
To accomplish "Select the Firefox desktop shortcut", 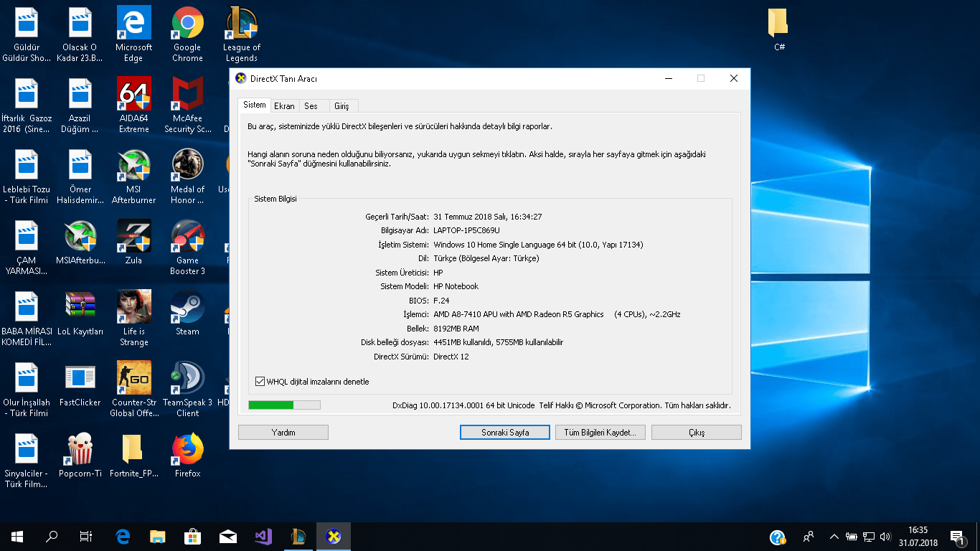I will [187, 455].
